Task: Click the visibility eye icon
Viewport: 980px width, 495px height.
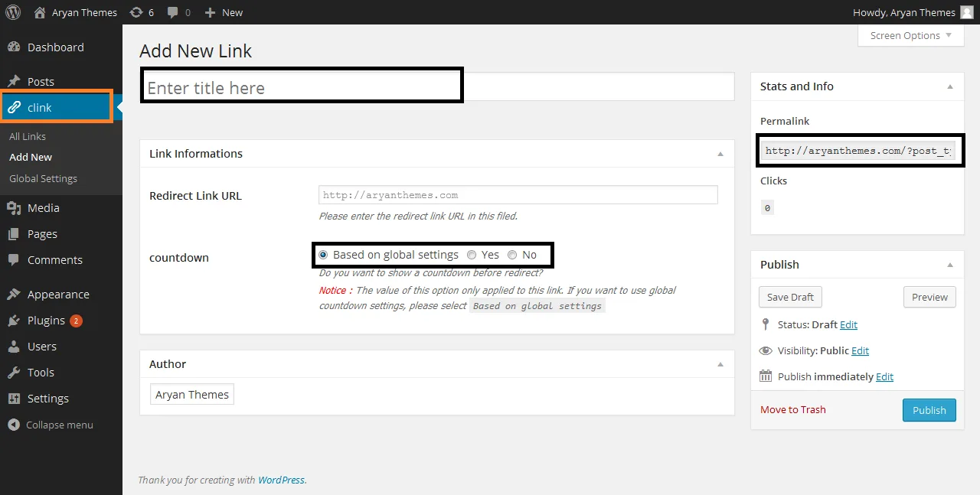Action: [766, 350]
